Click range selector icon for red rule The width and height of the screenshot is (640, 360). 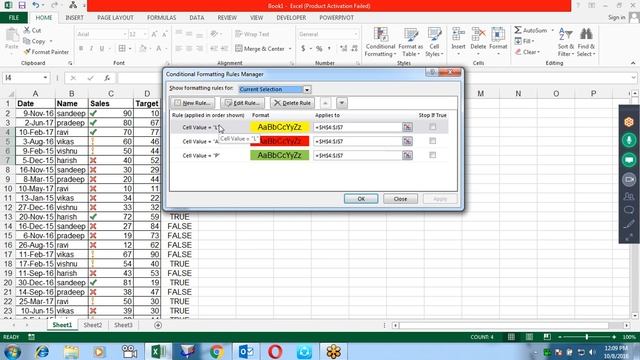click(407, 141)
